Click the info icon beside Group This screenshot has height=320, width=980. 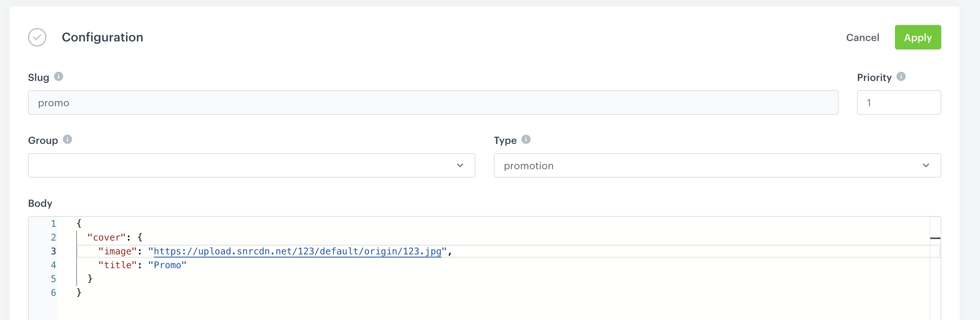pyautogui.click(x=67, y=139)
